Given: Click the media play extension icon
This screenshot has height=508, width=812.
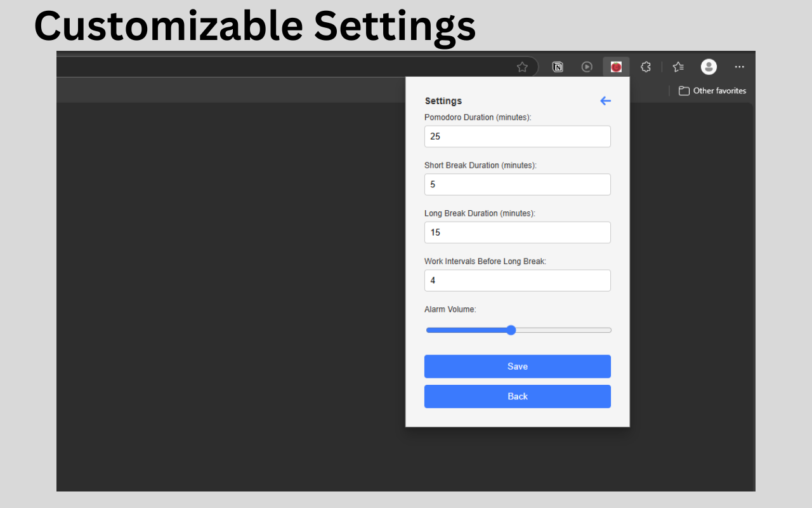Looking at the screenshot, I should click(x=587, y=67).
